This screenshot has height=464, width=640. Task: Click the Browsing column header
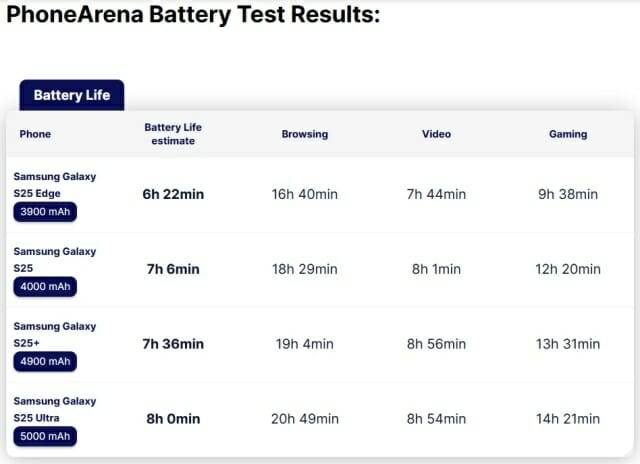(x=304, y=134)
